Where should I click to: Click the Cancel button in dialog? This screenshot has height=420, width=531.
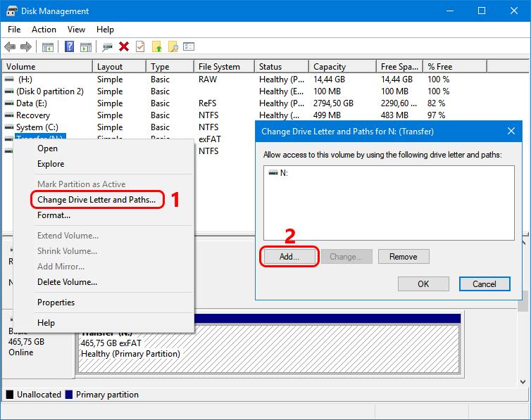click(x=485, y=284)
